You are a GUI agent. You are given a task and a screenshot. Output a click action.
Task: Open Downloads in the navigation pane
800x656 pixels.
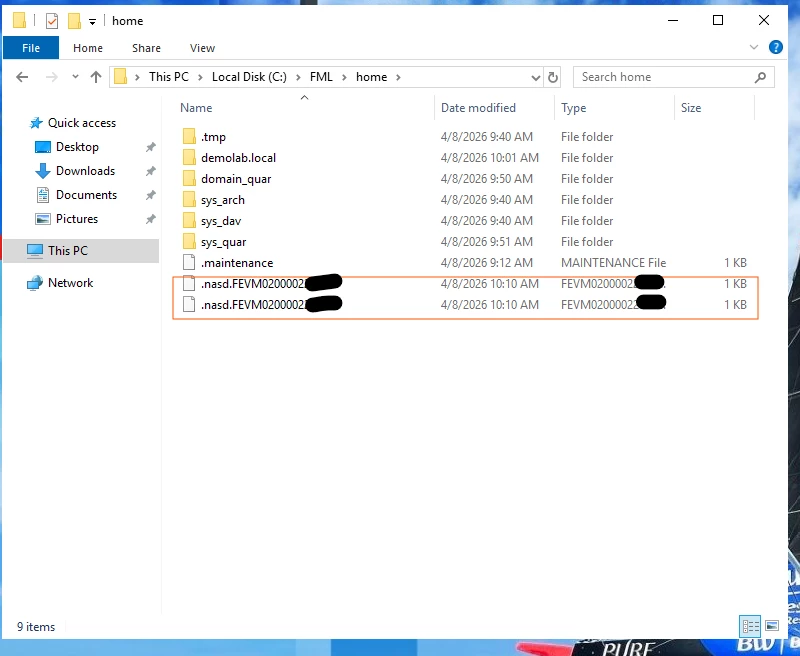point(85,171)
